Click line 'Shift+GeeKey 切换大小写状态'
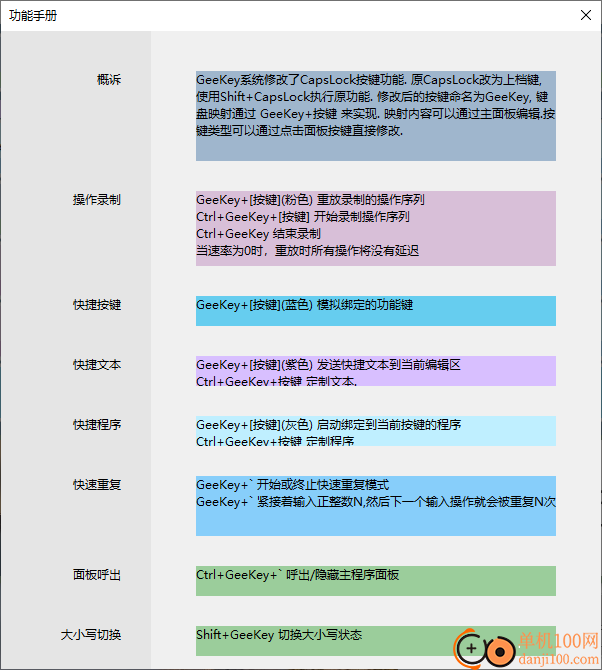The image size is (602, 670). coord(279,635)
